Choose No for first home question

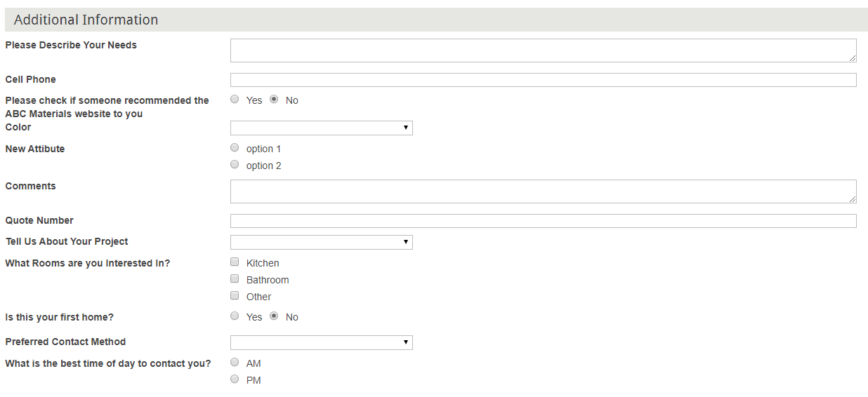(x=274, y=316)
